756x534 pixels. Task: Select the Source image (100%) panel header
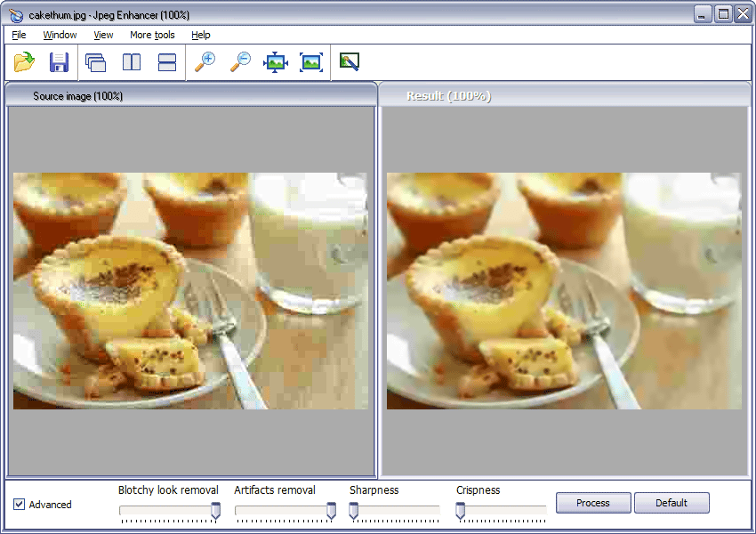click(191, 95)
